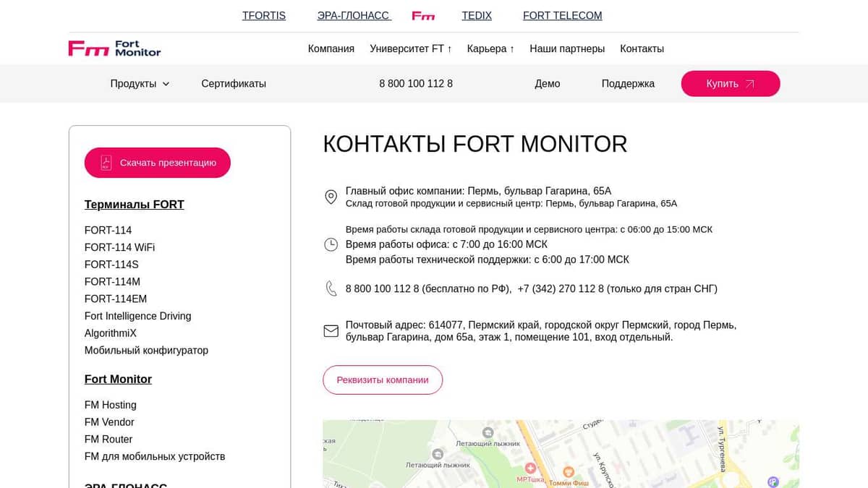The width and height of the screenshot is (868, 488).
Task: Click the envelope icon beside the postal address
Action: pyautogui.click(x=331, y=331)
